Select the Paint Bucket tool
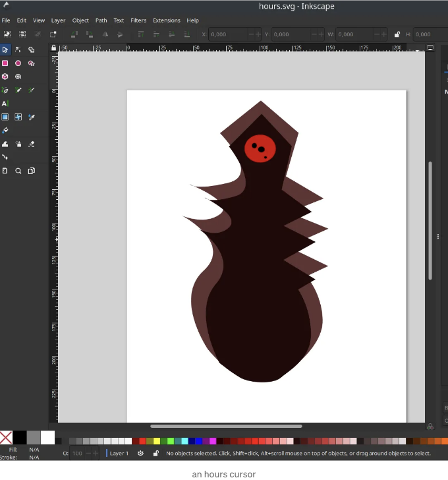448x480 pixels. click(5, 131)
